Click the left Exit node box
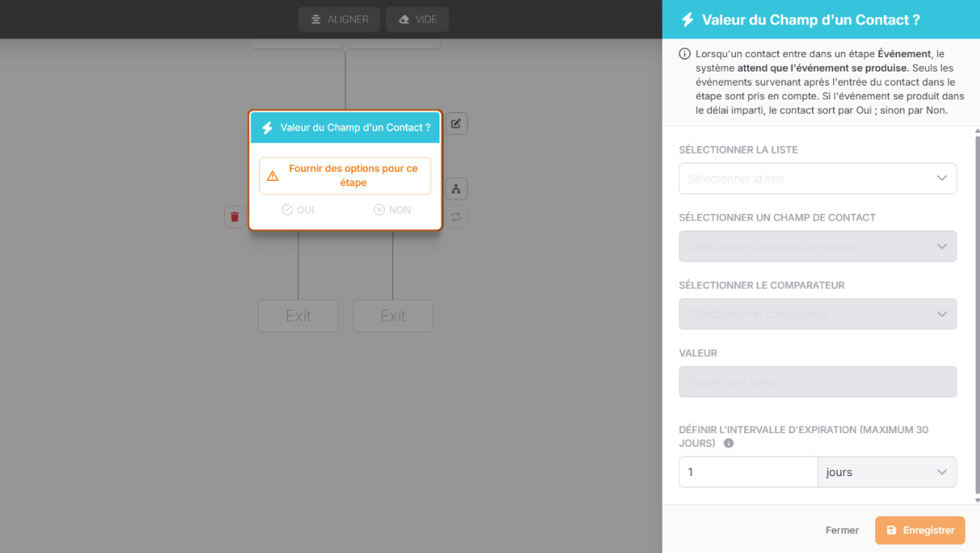980x553 pixels. coord(298,316)
